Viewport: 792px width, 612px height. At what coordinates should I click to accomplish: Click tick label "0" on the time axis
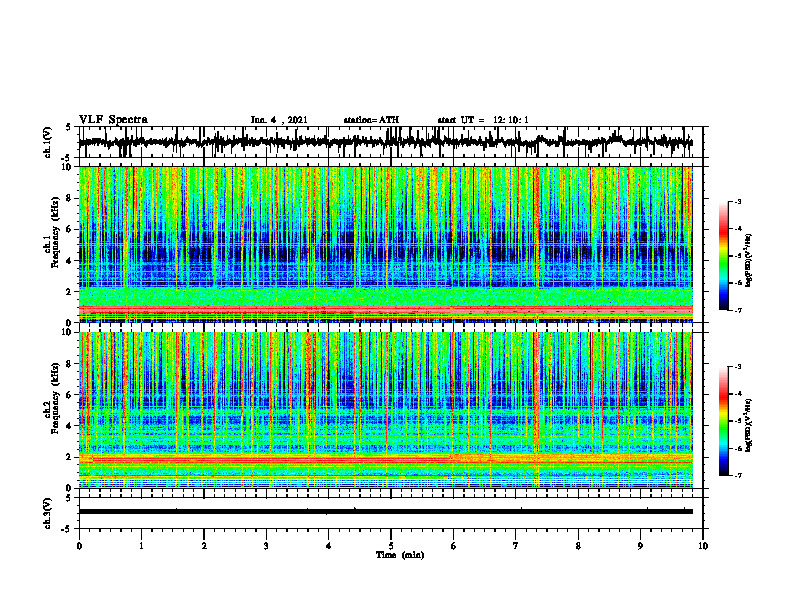click(79, 546)
